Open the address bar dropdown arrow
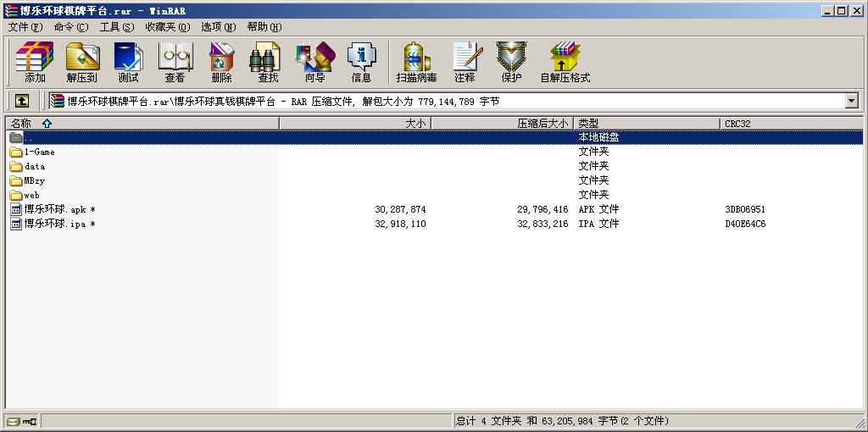The height and width of the screenshot is (432, 868). (851, 101)
